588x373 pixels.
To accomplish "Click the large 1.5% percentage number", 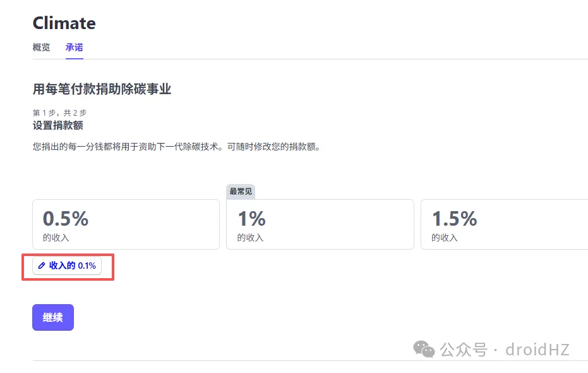I will click(454, 219).
